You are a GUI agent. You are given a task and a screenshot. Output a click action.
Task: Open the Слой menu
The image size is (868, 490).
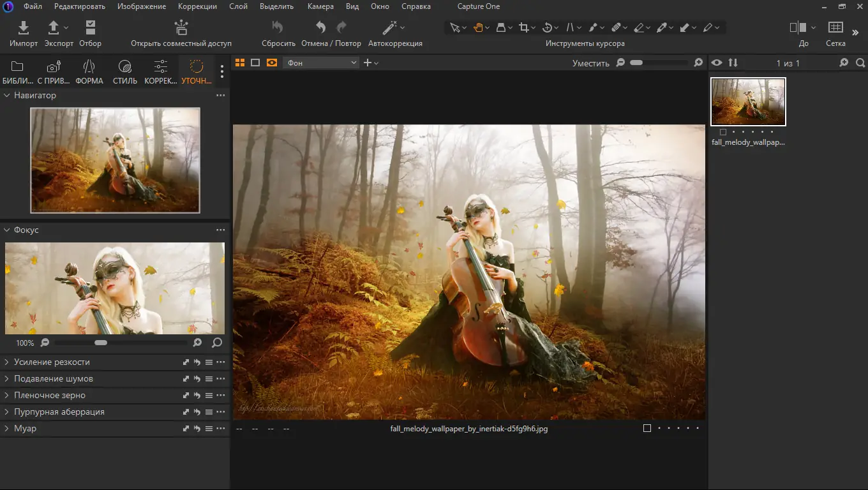pyautogui.click(x=239, y=6)
